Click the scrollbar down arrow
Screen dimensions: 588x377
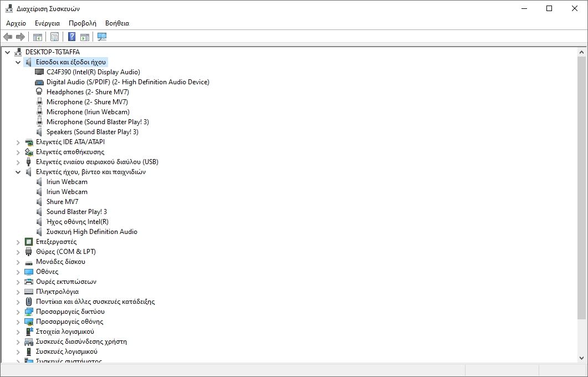[582, 357]
